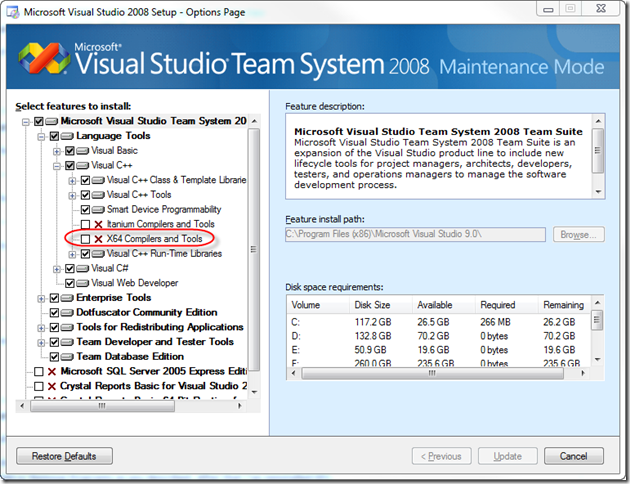The width and height of the screenshot is (630, 484).
Task: Uncheck the Dotfuscator Community Edition checkbox
Action: point(54,313)
